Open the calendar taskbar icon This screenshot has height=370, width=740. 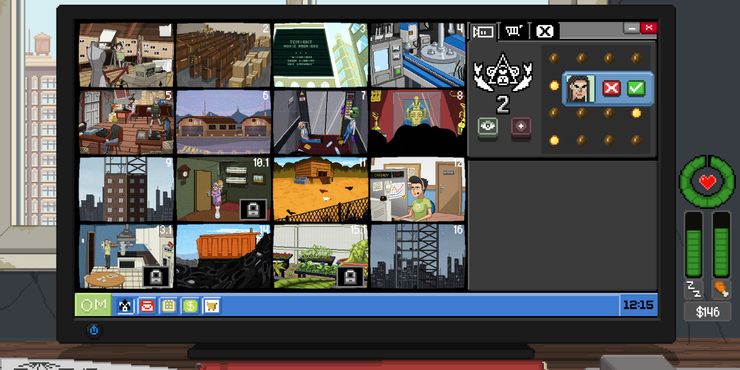pyautogui.click(x=168, y=306)
